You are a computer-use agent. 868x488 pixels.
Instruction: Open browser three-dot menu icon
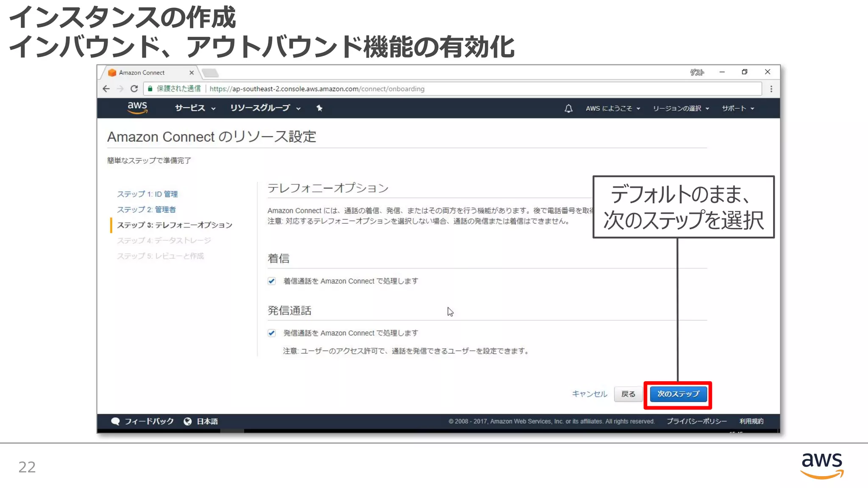771,89
